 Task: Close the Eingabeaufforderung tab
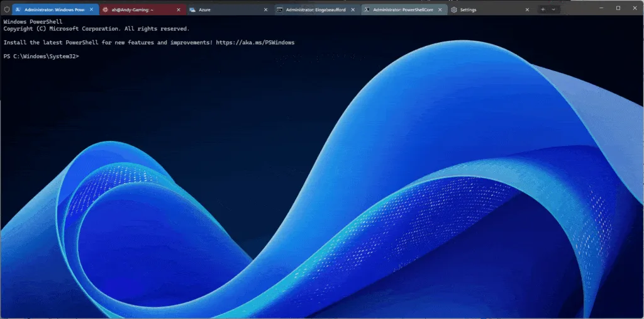pos(353,9)
